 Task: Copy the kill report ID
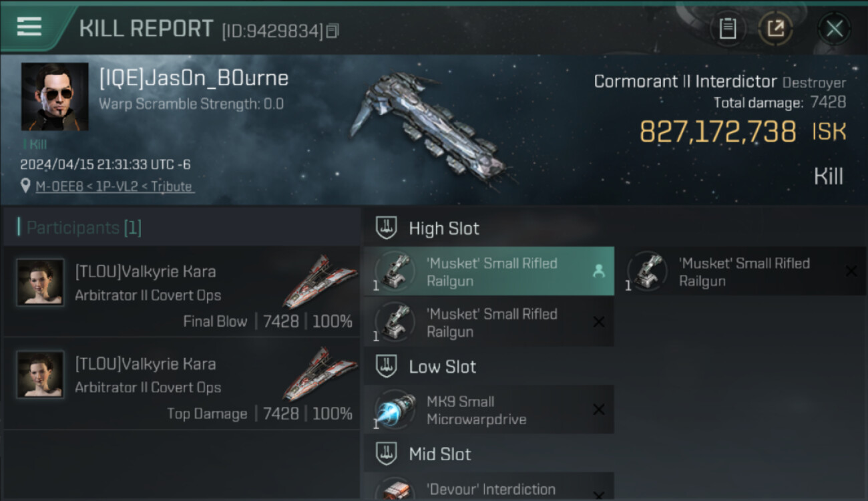(x=333, y=31)
